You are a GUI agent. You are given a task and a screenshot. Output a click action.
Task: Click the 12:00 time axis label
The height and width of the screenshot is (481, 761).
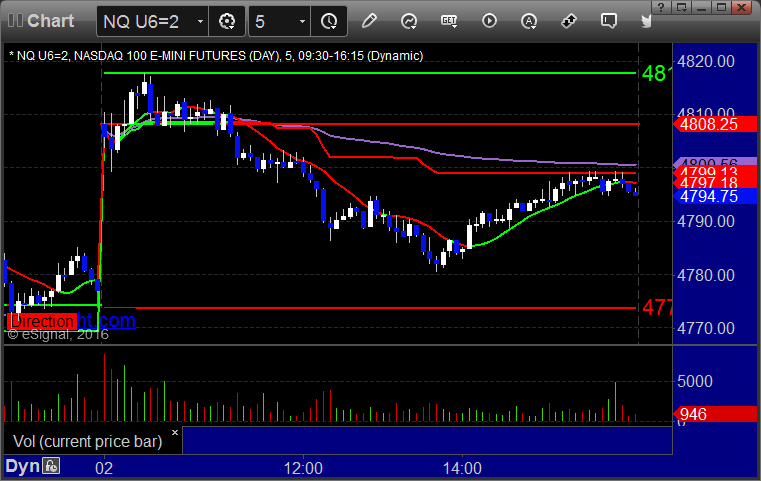[x=303, y=468]
